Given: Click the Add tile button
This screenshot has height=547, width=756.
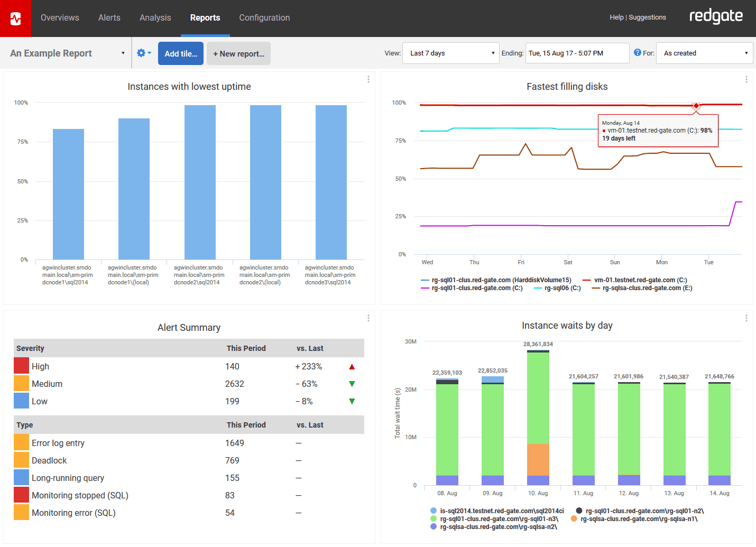Looking at the screenshot, I should [180, 53].
